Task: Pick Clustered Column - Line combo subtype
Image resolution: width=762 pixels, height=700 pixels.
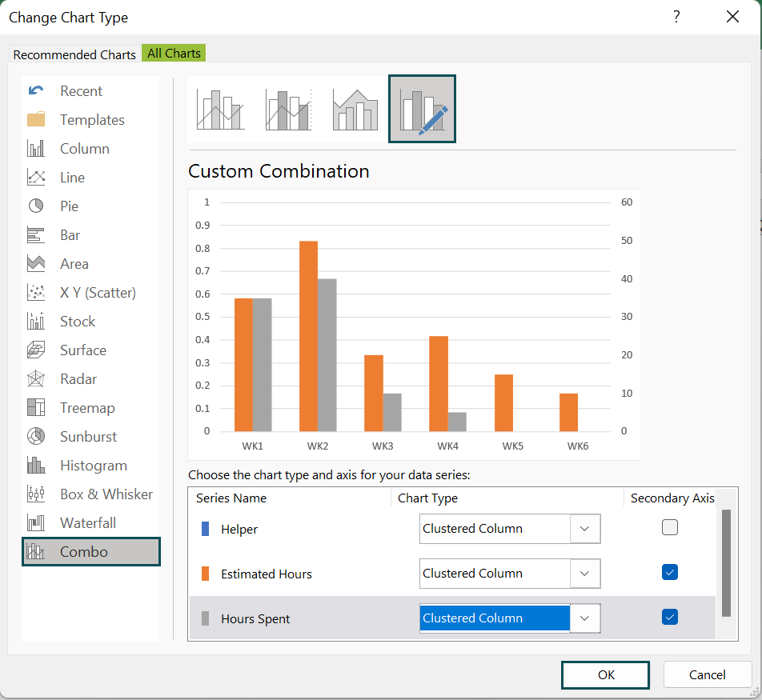Action: (220, 110)
